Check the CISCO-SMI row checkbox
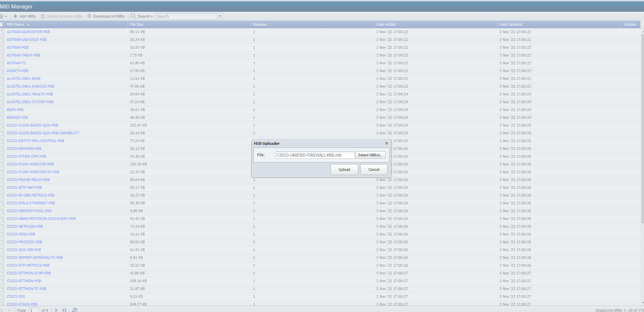The height and width of the screenshot is (312, 644). (x=1, y=297)
